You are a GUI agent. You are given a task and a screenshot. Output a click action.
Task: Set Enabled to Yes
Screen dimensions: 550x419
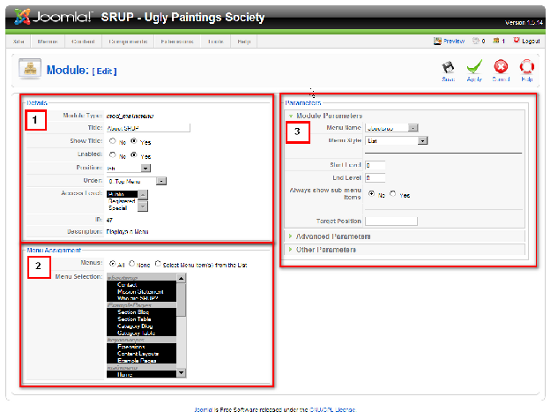tap(134, 155)
